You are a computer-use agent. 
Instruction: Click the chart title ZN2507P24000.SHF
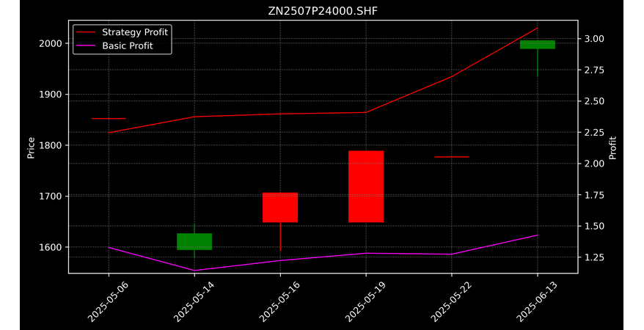click(323, 11)
